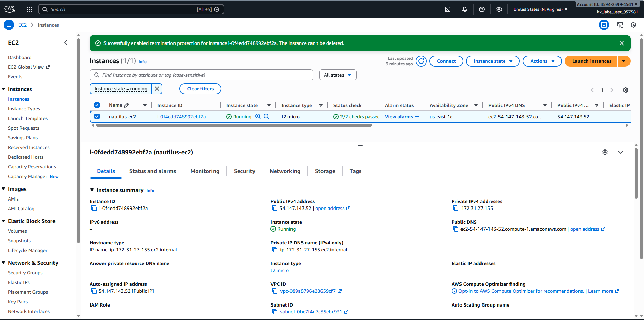Focus the Find Instance filter field
Image resolution: width=644 pixels, height=320 pixels.
(201, 75)
